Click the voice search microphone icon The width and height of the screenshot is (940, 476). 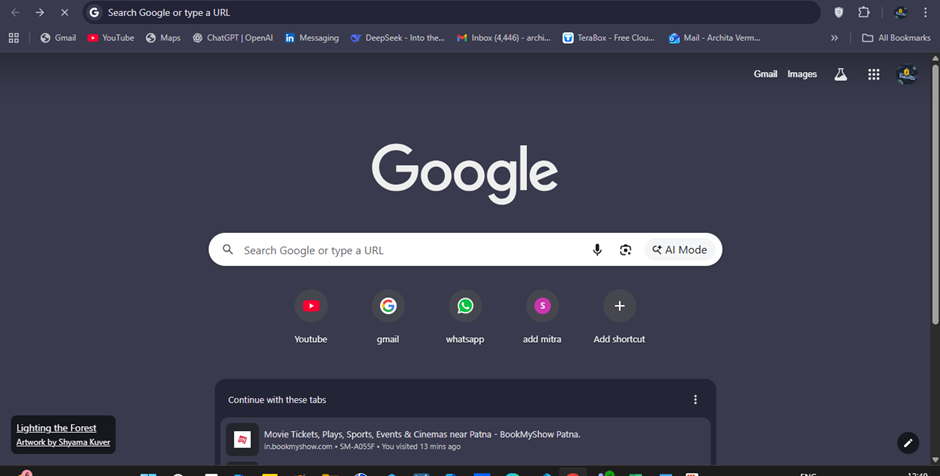click(597, 250)
